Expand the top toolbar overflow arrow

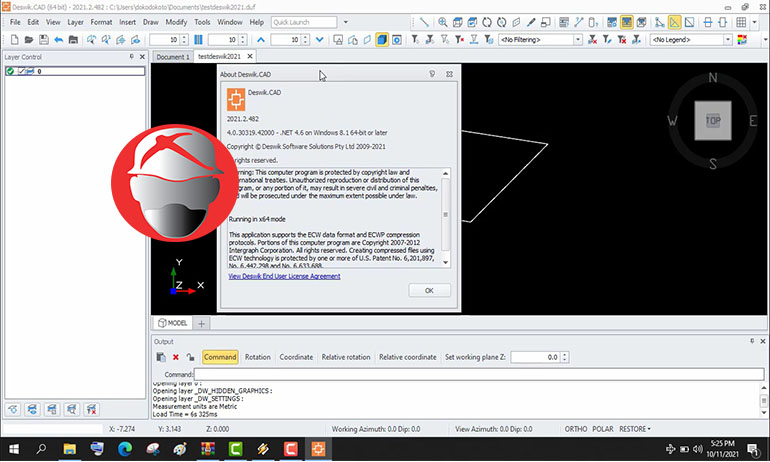coord(755,22)
